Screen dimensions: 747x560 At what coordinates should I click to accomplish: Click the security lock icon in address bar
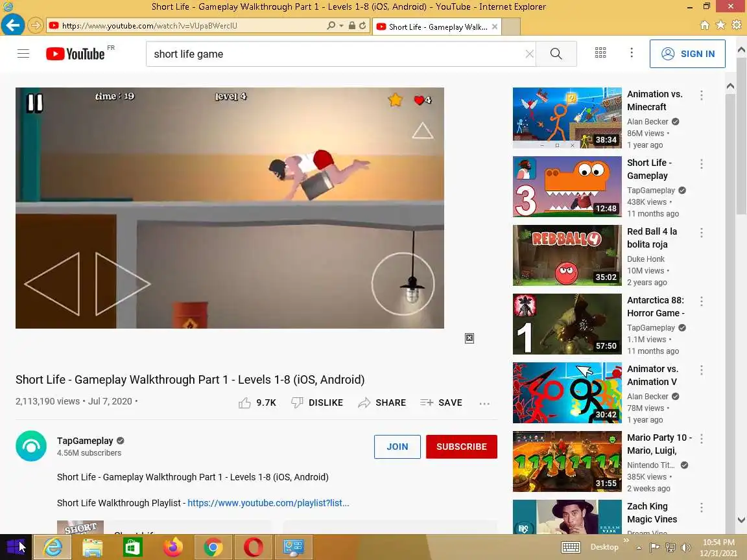tap(351, 26)
